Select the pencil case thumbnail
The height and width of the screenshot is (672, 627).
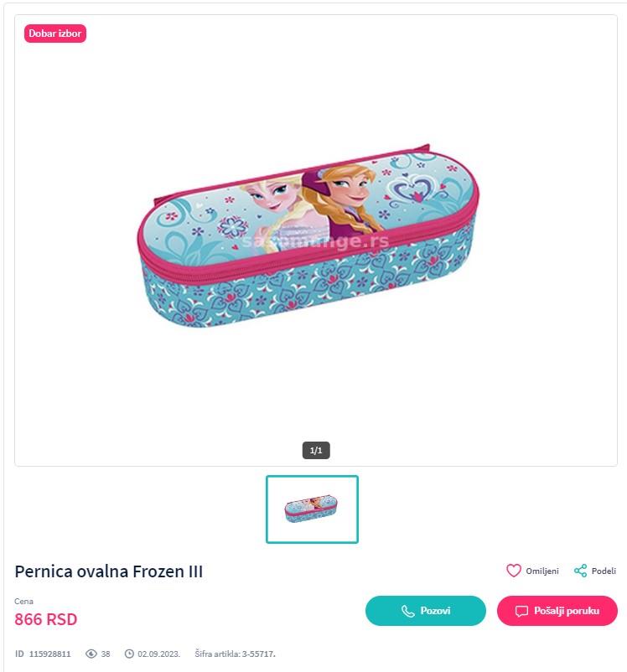312,509
